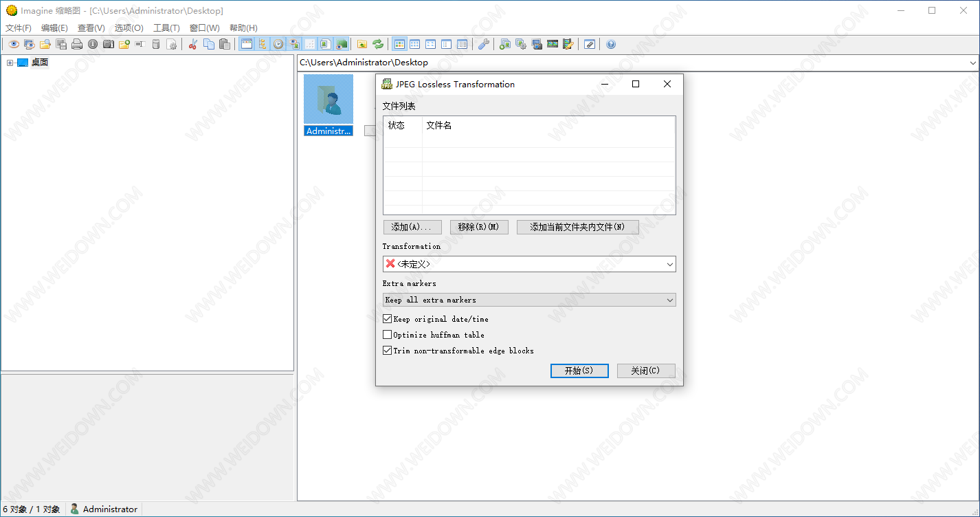This screenshot has width=980, height=517.
Task: Expand the 桌面 tree node
Action: click(10, 63)
